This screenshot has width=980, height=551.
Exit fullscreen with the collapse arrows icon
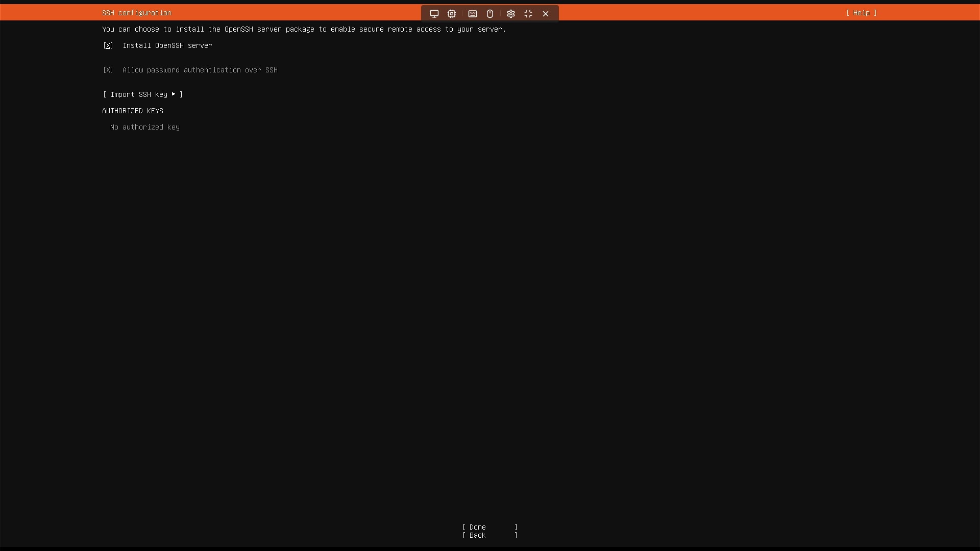click(528, 14)
